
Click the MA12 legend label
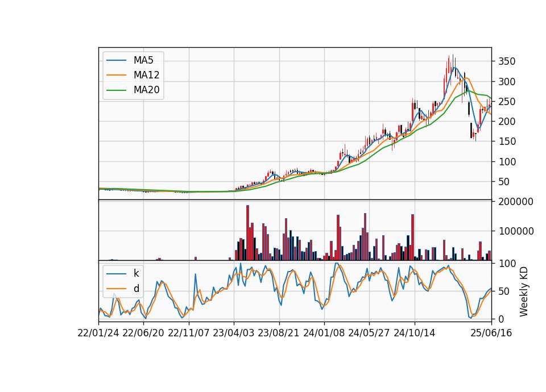(146, 75)
